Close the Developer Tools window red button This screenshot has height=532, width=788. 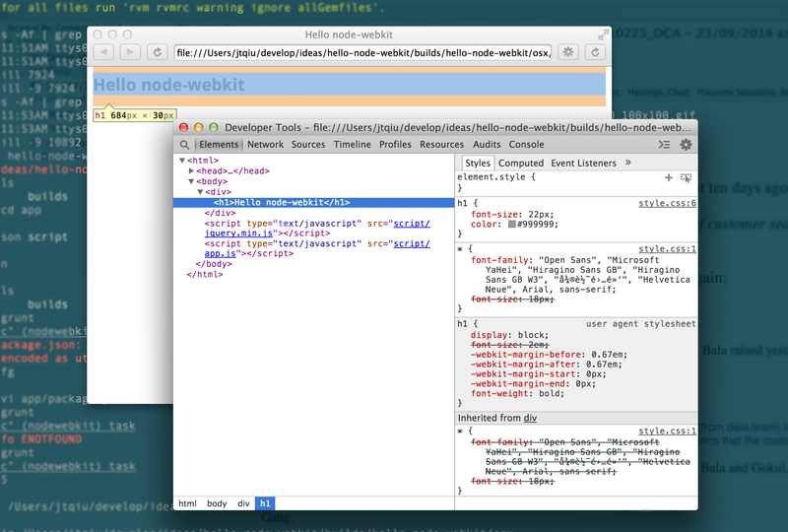click(x=184, y=128)
